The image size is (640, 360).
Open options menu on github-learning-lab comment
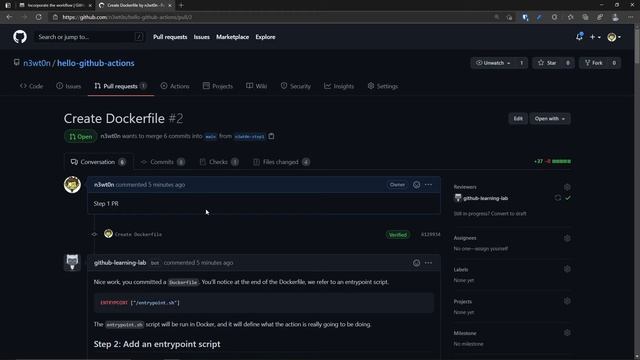[x=428, y=263]
